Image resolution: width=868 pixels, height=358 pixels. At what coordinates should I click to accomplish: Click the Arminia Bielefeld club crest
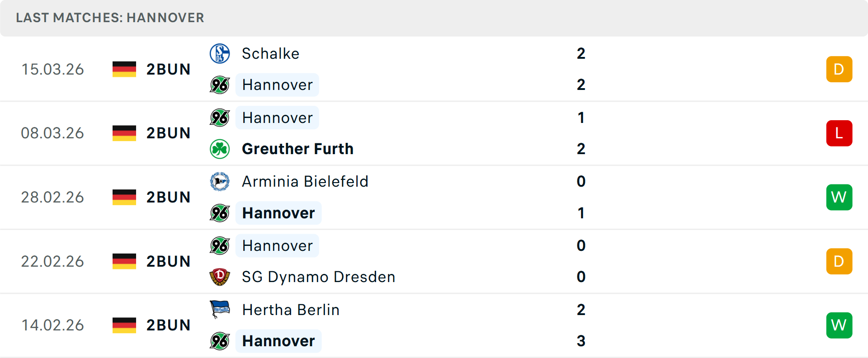click(220, 181)
